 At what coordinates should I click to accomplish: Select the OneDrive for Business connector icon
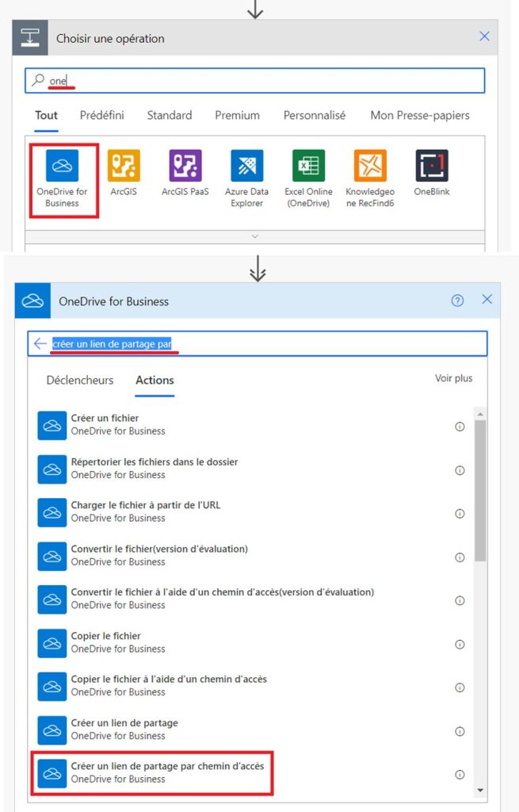click(62, 165)
